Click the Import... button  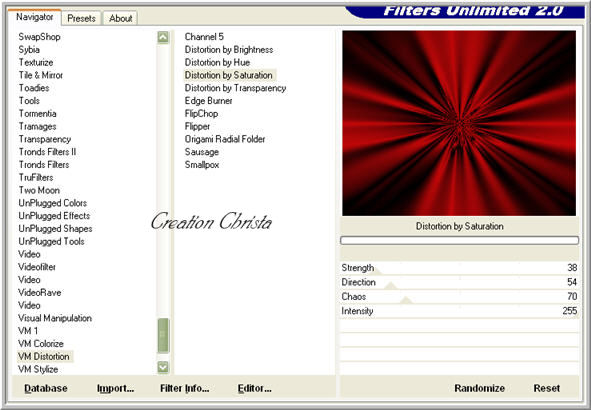(x=115, y=388)
